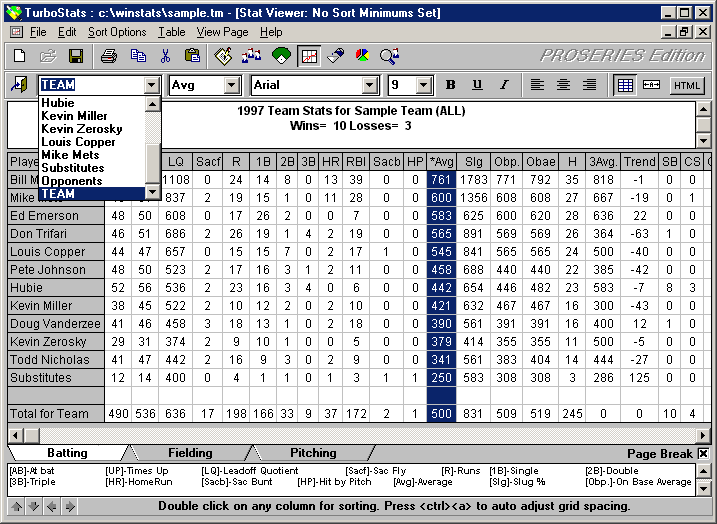Open the score entry notepad-and-pencil icon

[x=224, y=56]
